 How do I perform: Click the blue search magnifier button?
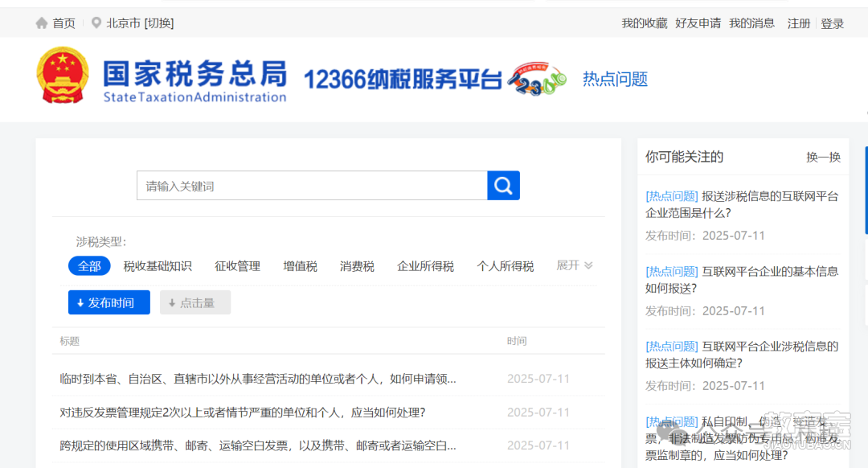pyautogui.click(x=503, y=186)
